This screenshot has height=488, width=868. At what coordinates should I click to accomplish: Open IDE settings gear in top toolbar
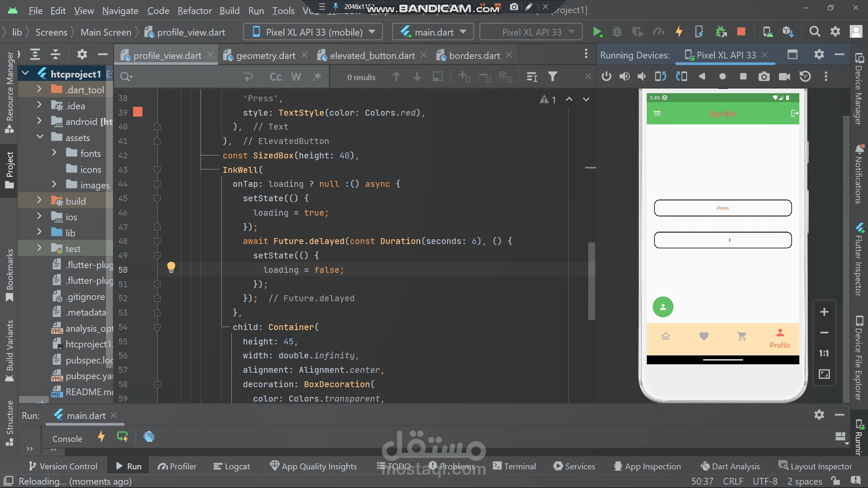[x=835, y=32]
